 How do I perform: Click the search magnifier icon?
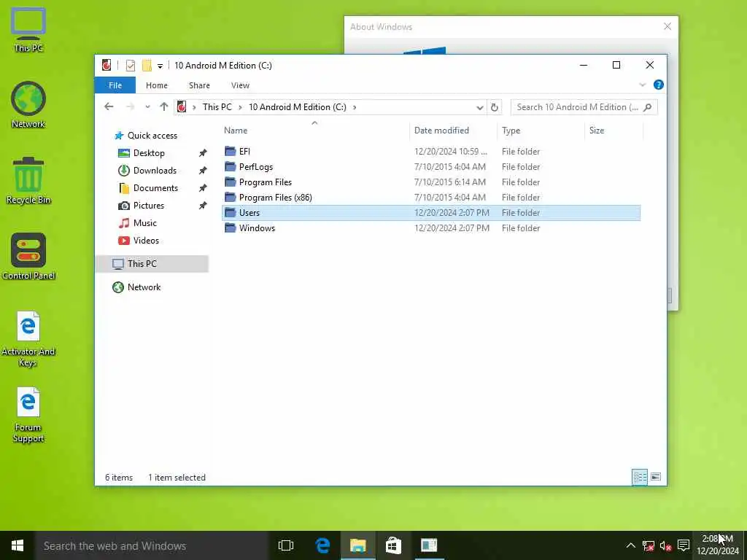[x=648, y=107]
